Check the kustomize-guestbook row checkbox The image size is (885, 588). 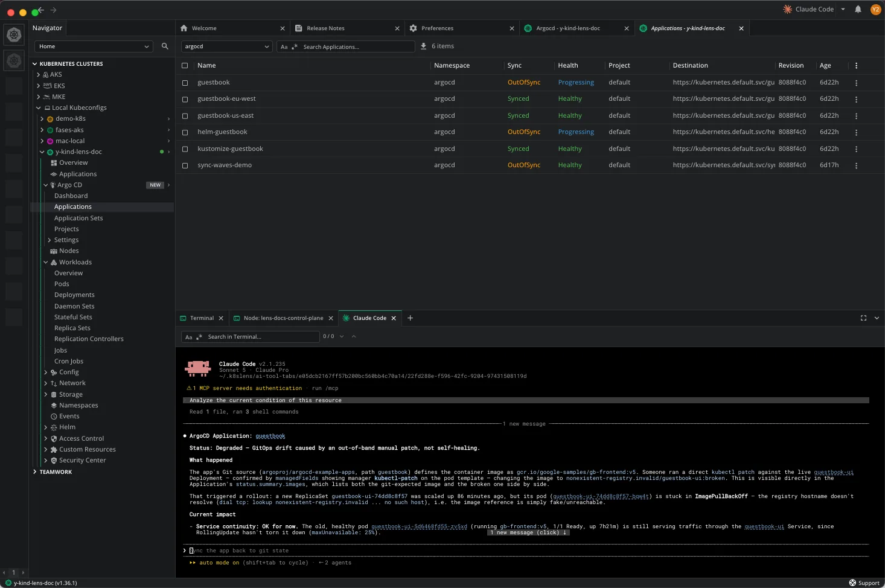coord(185,149)
